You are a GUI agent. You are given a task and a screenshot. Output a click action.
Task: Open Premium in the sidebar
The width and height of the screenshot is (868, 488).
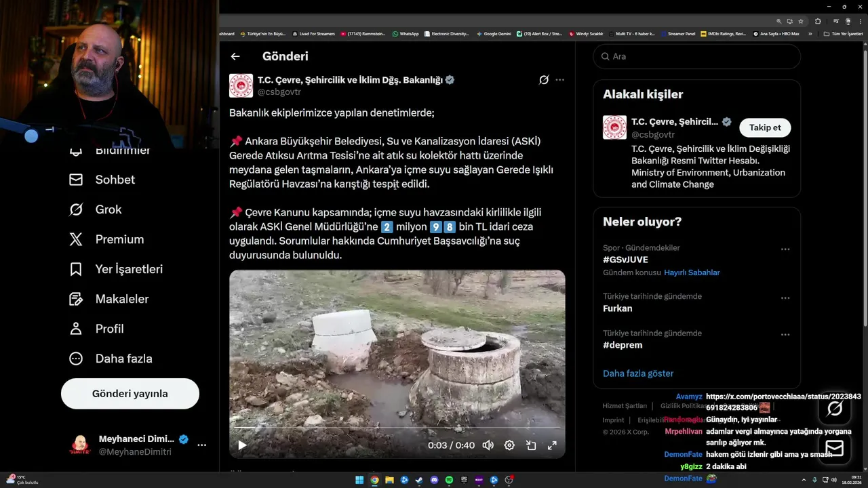point(106,239)
